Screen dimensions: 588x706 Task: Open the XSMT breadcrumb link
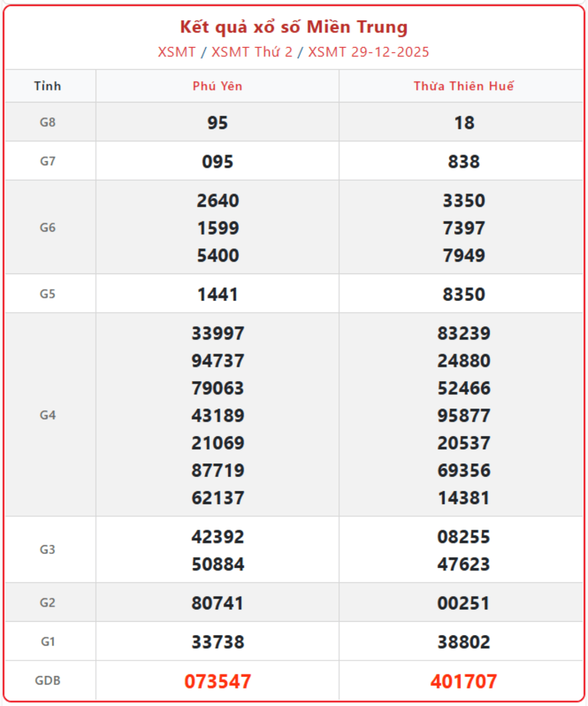(176, 52)
